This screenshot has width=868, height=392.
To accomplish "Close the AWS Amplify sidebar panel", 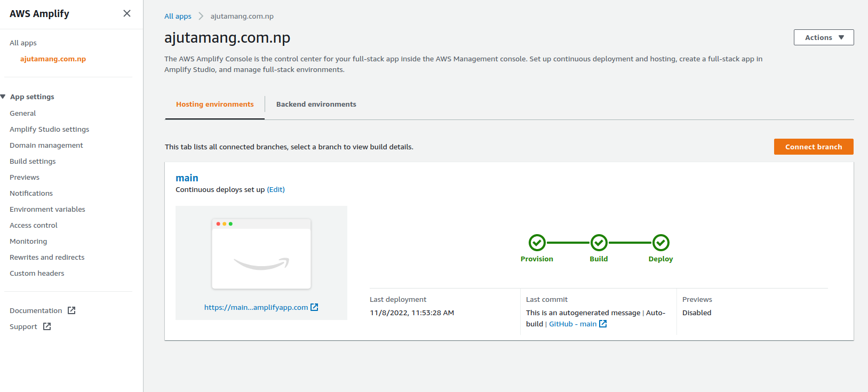I will (x=127, y=13).
